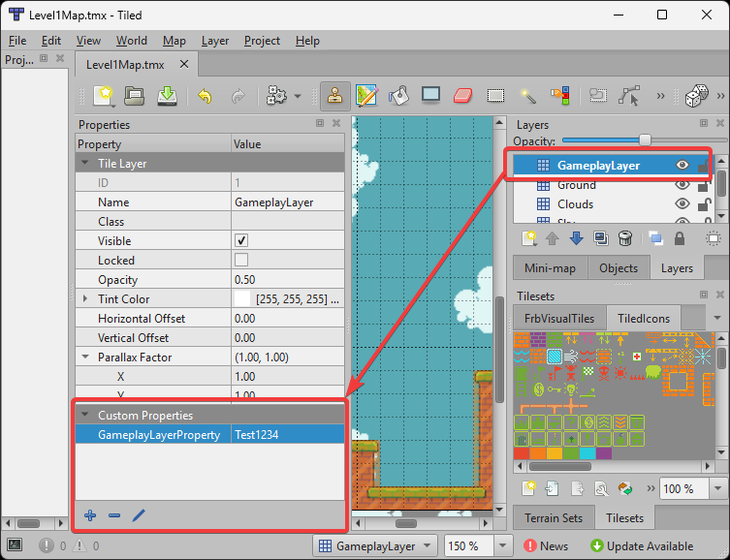Add a custom property with plus icon

[90, 515]
